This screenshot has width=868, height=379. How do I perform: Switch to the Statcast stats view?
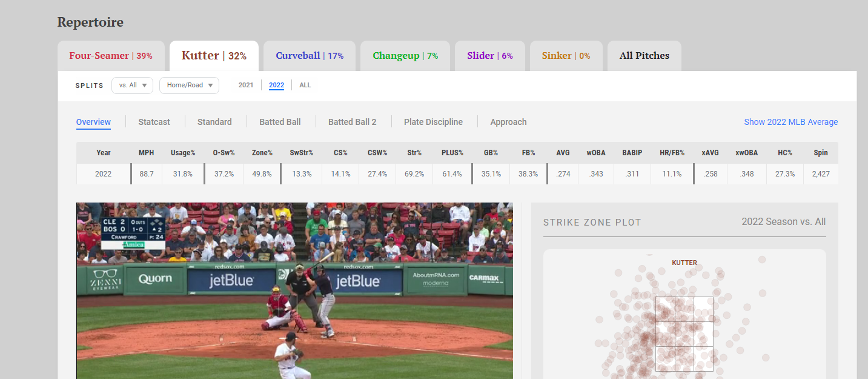tap(154, 122)
